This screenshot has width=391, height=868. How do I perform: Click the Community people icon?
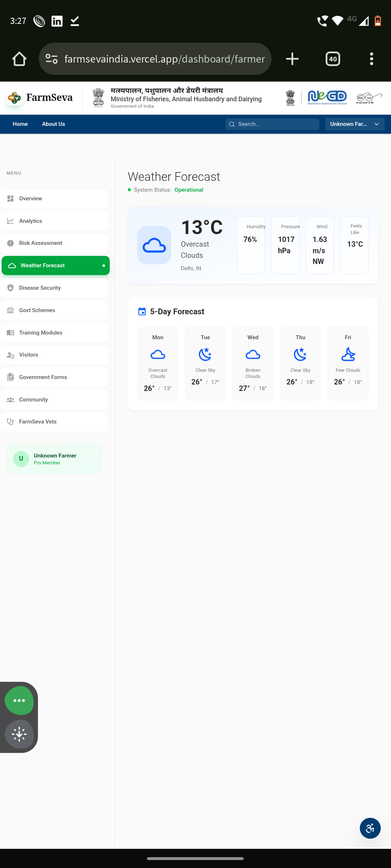tap(10, 400)
